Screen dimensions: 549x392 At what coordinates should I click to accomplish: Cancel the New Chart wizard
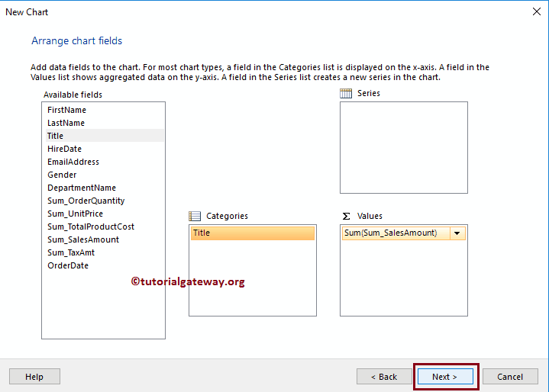(510, 377)
